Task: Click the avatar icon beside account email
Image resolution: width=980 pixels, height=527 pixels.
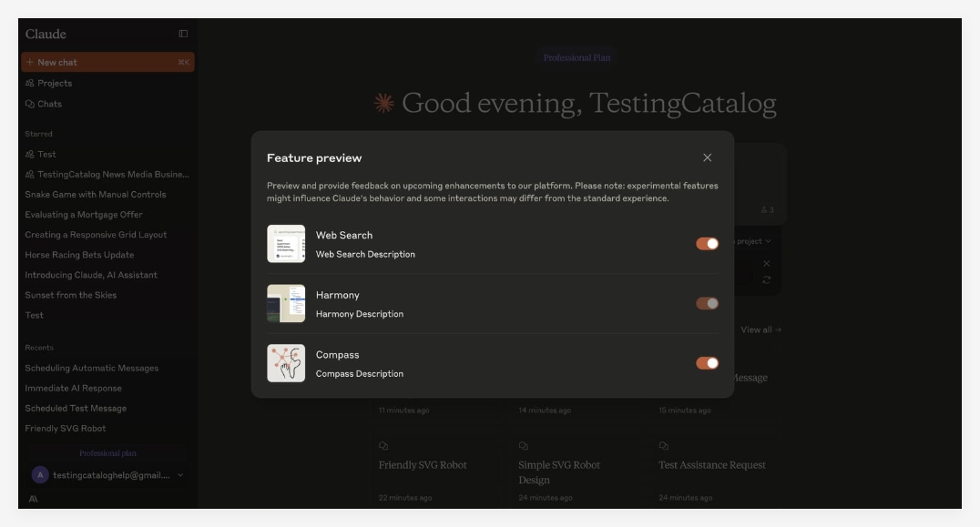Action: click(x=40, y=475)
